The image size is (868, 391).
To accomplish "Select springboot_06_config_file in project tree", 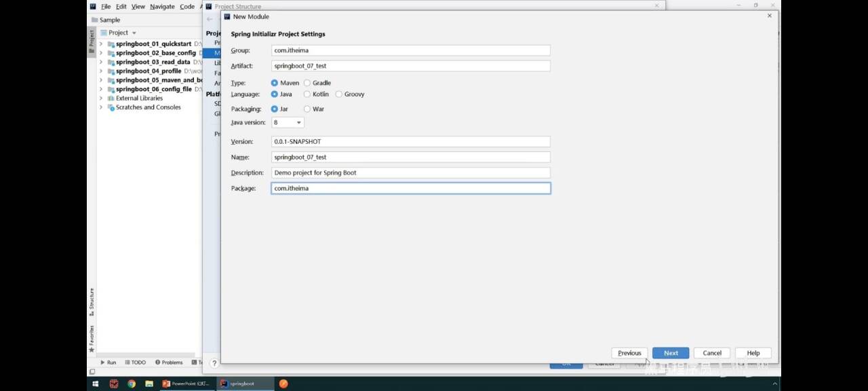I will click(153, 89).
